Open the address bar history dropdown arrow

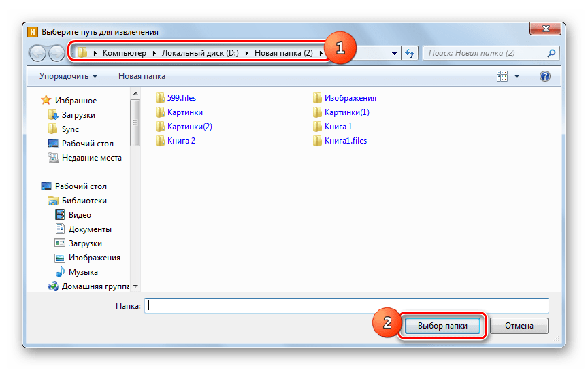click(394, 53)
